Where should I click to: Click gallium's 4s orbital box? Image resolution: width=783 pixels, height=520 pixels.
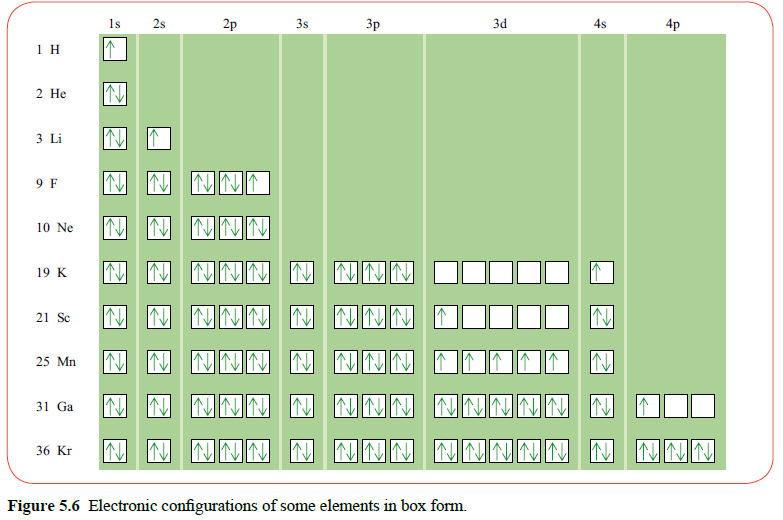point(602,406)
